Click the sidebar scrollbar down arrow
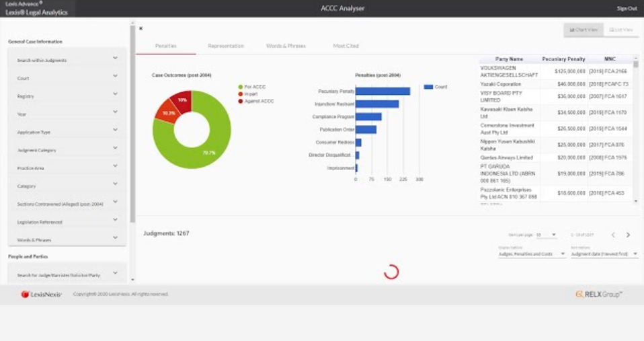This screenshot has width=644, height=341. point(132,279)
